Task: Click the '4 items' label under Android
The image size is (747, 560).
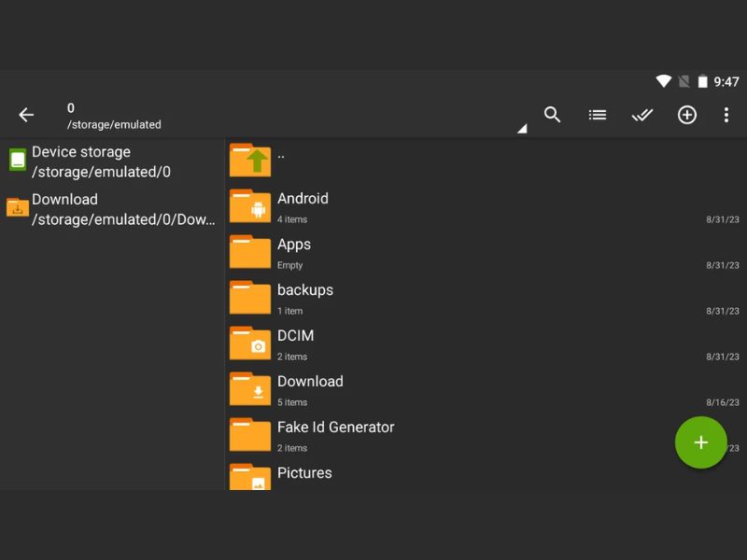Action: pos(292,219)
